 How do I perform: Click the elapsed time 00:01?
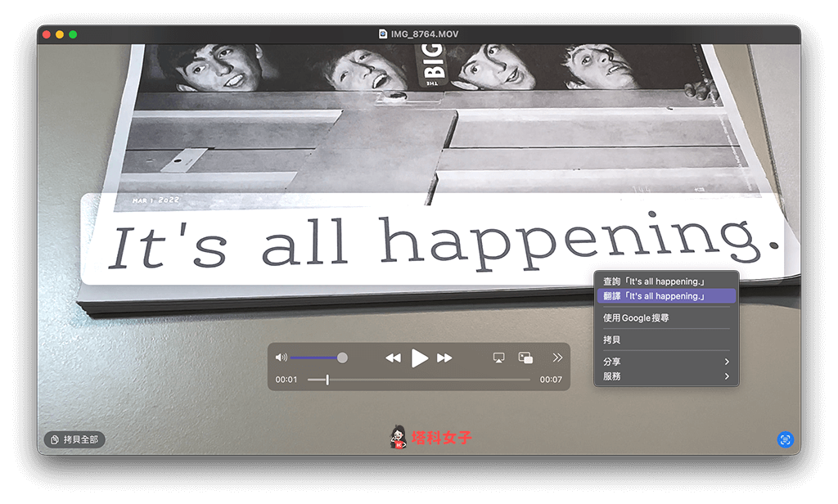(x=286, y=380)
